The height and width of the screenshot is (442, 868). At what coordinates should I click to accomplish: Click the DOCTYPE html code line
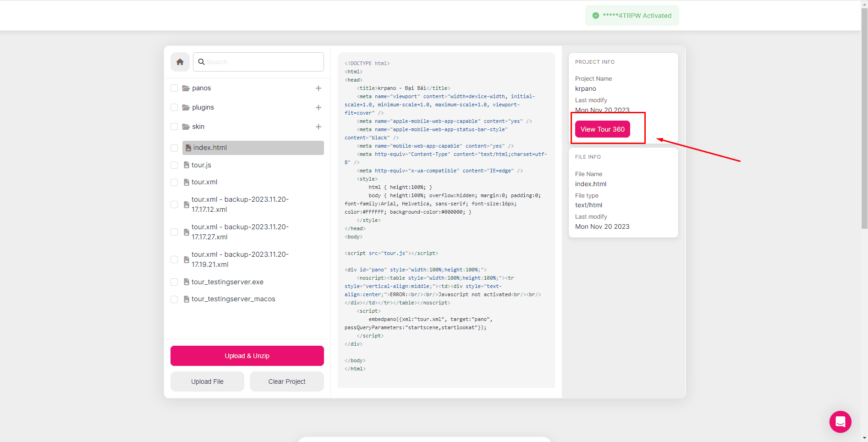coord(367,63)
